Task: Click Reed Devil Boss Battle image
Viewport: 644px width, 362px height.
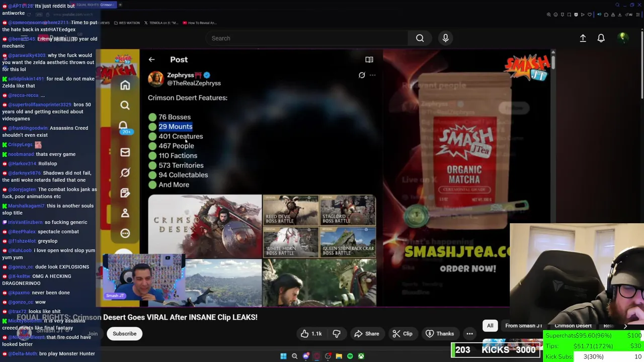Action: click(291, 210)
